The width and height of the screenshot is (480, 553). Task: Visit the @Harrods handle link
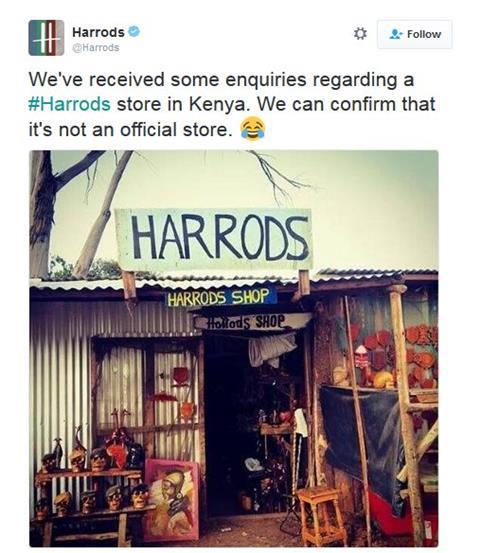click(96, 48)
